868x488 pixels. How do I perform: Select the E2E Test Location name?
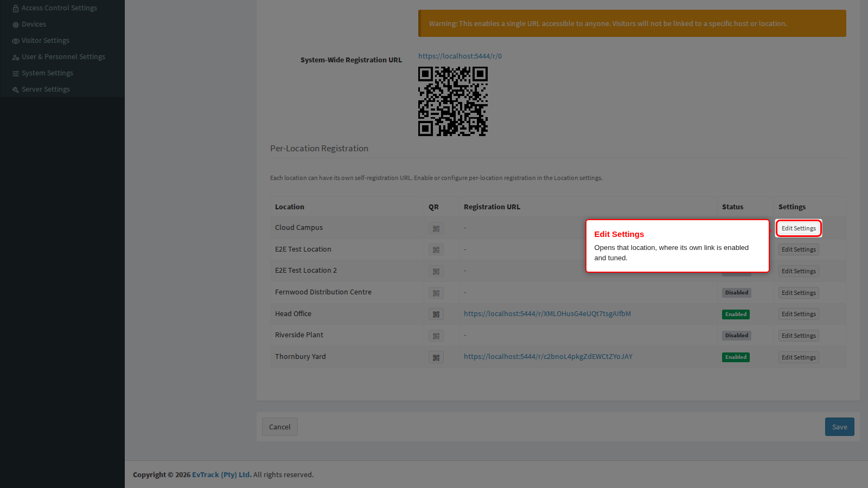tap(303, 249)
